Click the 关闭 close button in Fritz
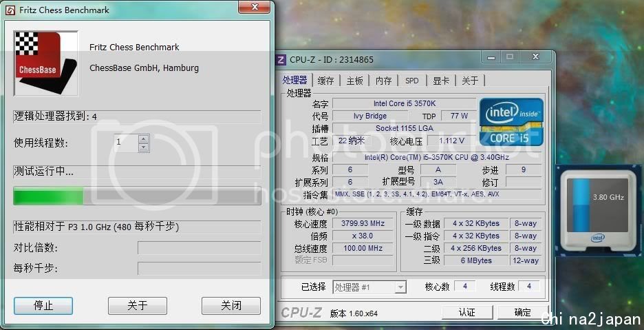The width and height of the screenshot is (644, 330). click(x=231, y=306)
